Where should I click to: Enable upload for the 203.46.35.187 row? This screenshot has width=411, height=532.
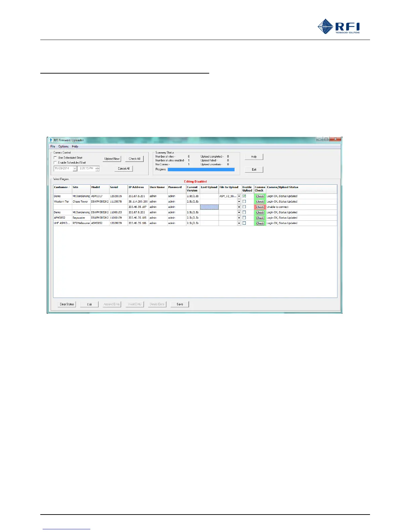244,207
